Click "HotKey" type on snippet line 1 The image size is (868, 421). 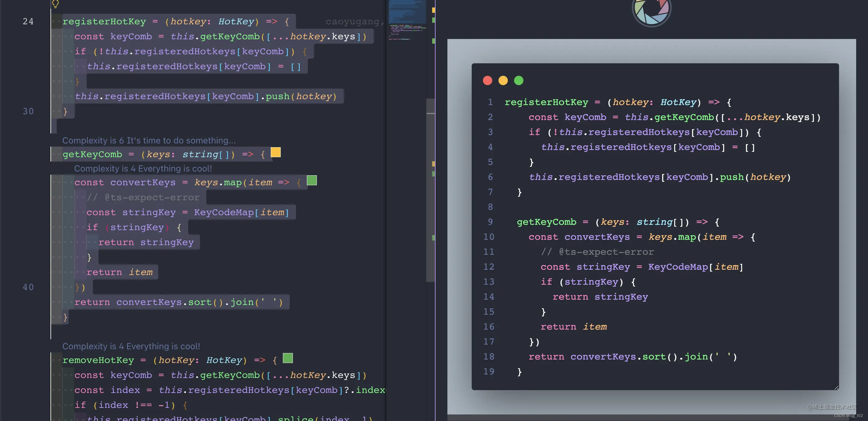678,102
